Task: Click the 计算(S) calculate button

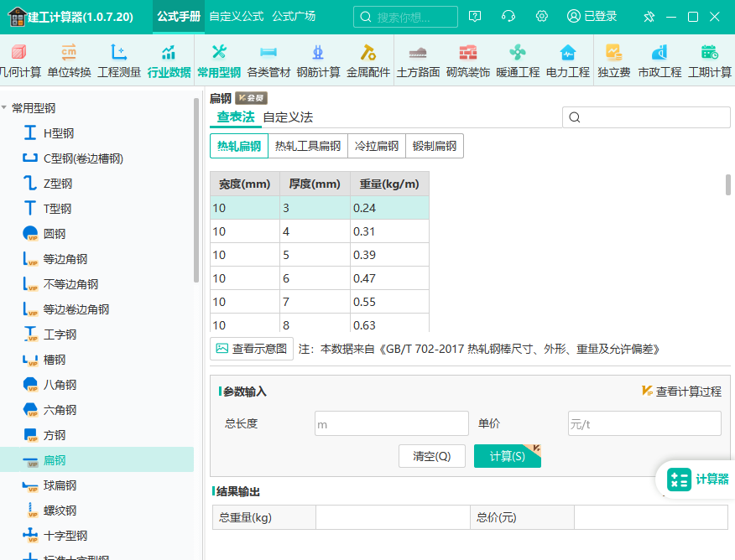Action: coord(507,456)
